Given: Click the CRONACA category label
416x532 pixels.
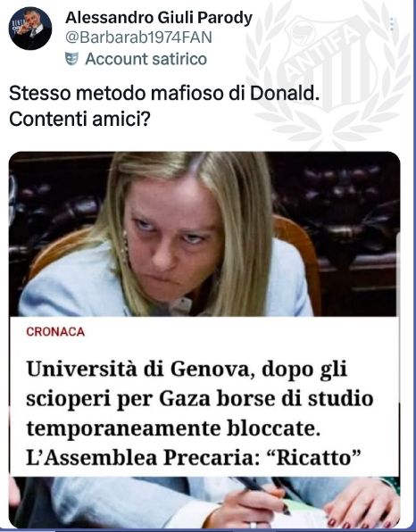Looking at the screenshot, I should (x=55, y=331).
